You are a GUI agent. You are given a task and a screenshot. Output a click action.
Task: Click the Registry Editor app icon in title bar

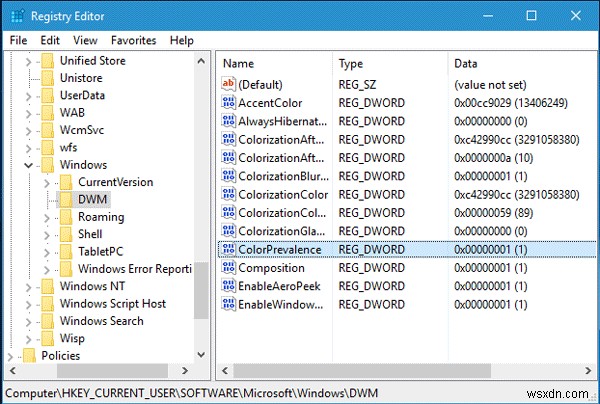[x=18, y=16]
